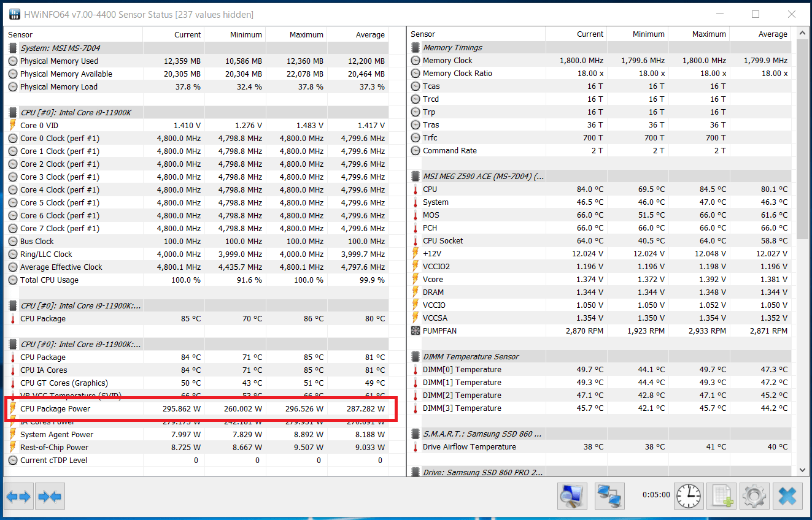
Task: Click the icon beside Drive Airflow Temperature
Action: tap(416, 447)
